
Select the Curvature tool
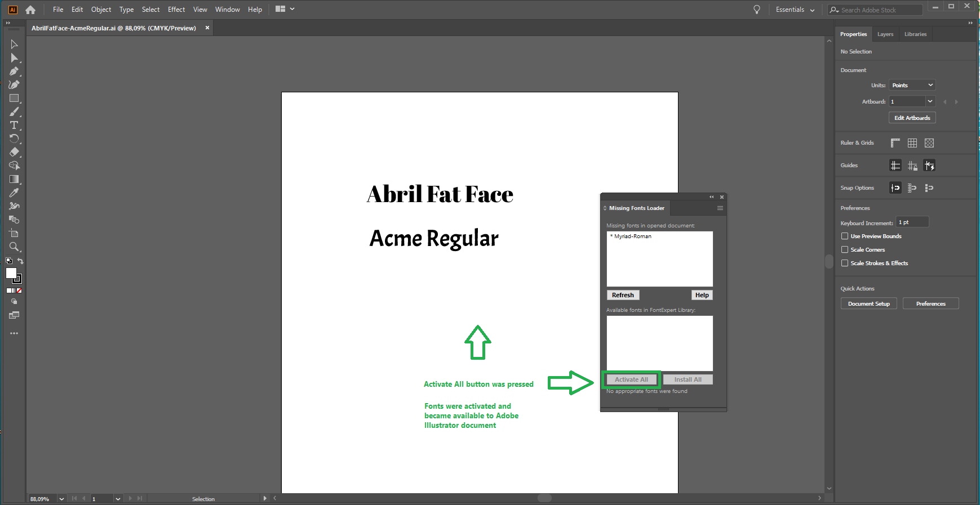point(14,85)
